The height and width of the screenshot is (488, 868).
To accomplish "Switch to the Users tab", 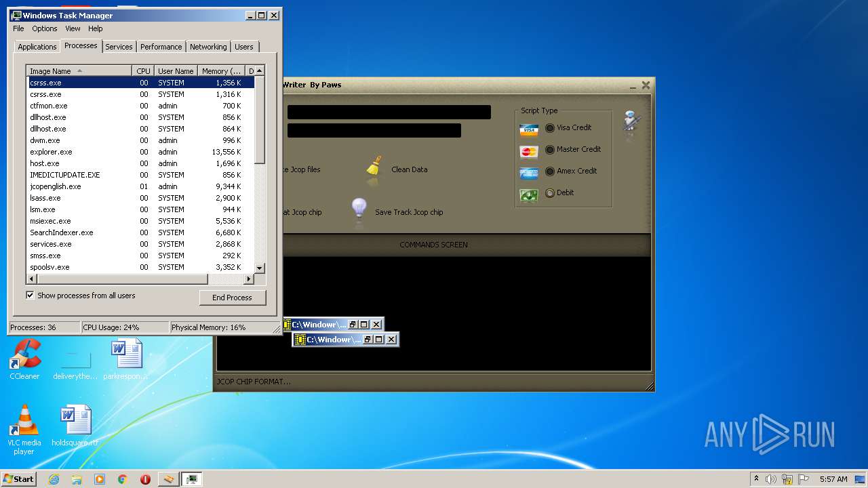I will tap(244, 47).
